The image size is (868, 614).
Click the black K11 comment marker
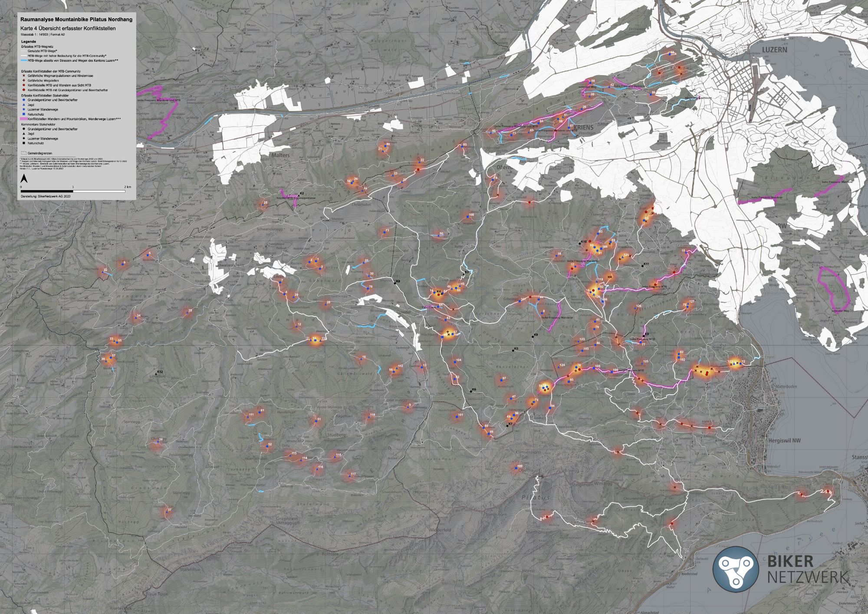(x=642, y=266)
